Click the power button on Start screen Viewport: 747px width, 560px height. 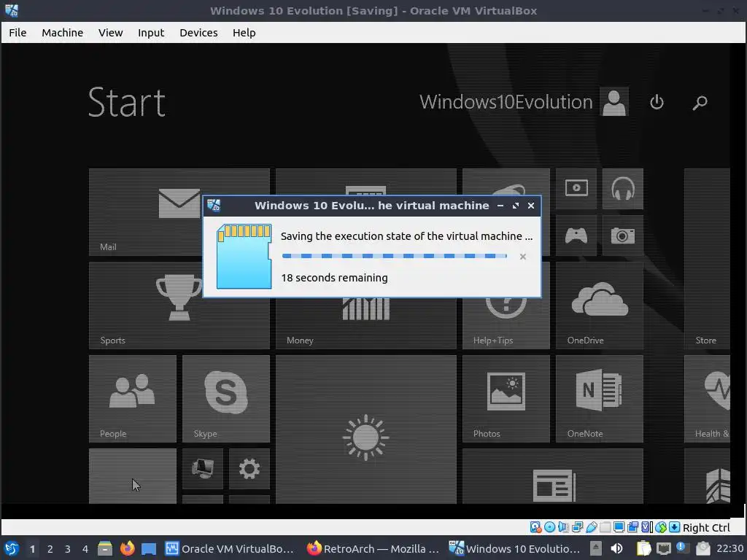coord(657,101)
